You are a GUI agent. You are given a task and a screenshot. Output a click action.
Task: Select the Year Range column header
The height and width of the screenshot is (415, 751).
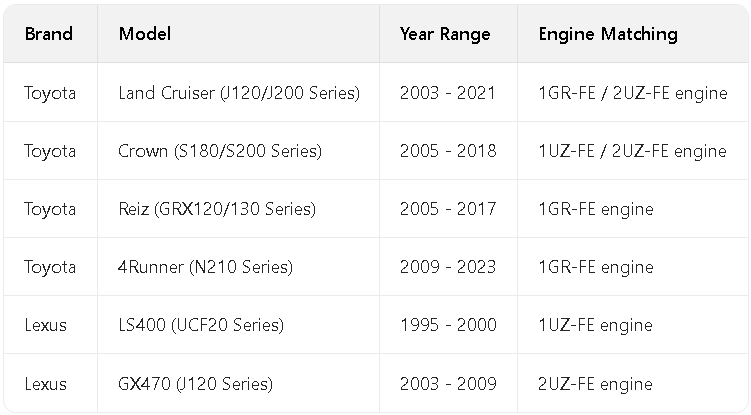(x=445, y=34)
